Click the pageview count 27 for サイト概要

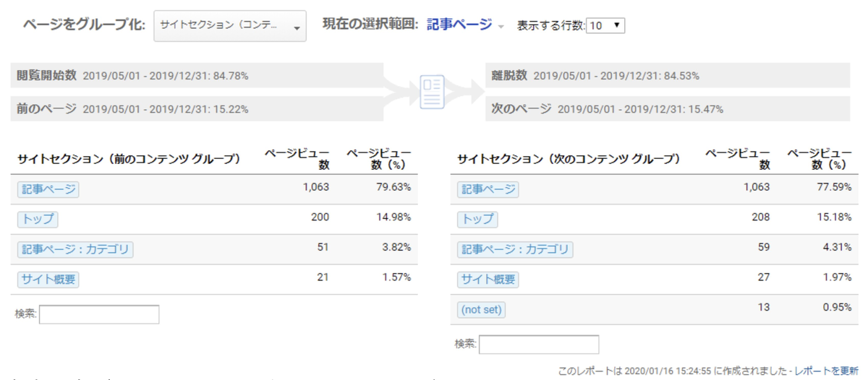coord(762,277)
